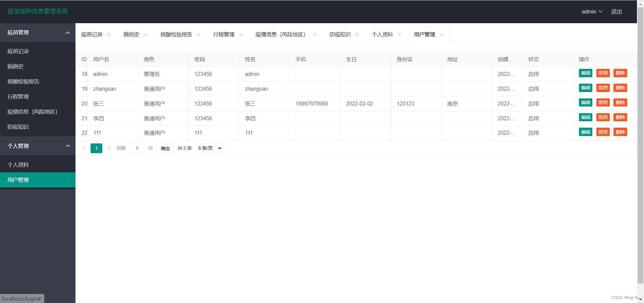Close the 防疫知识 tab

357,35
